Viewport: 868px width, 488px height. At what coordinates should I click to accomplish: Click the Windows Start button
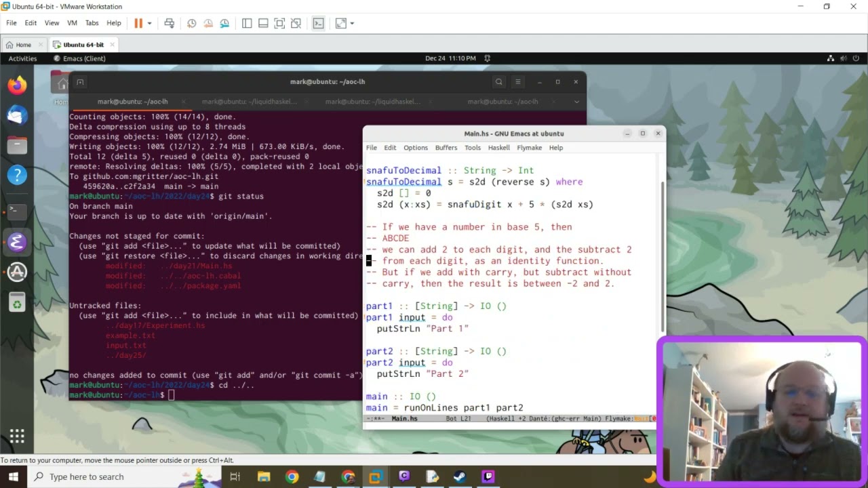14,476
